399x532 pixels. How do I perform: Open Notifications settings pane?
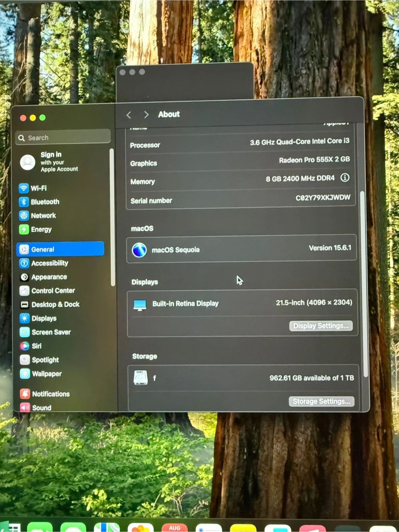coord(51,394)
